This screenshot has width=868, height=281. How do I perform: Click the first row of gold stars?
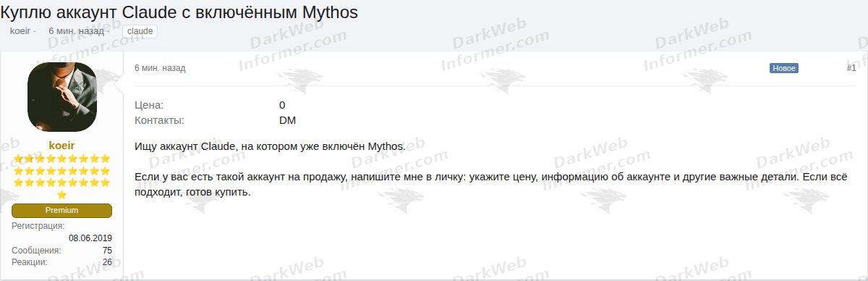click(61, 159)
